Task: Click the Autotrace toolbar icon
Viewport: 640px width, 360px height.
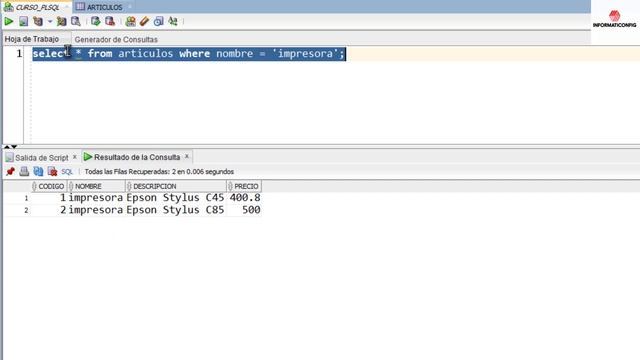Action: coord(61,21)
